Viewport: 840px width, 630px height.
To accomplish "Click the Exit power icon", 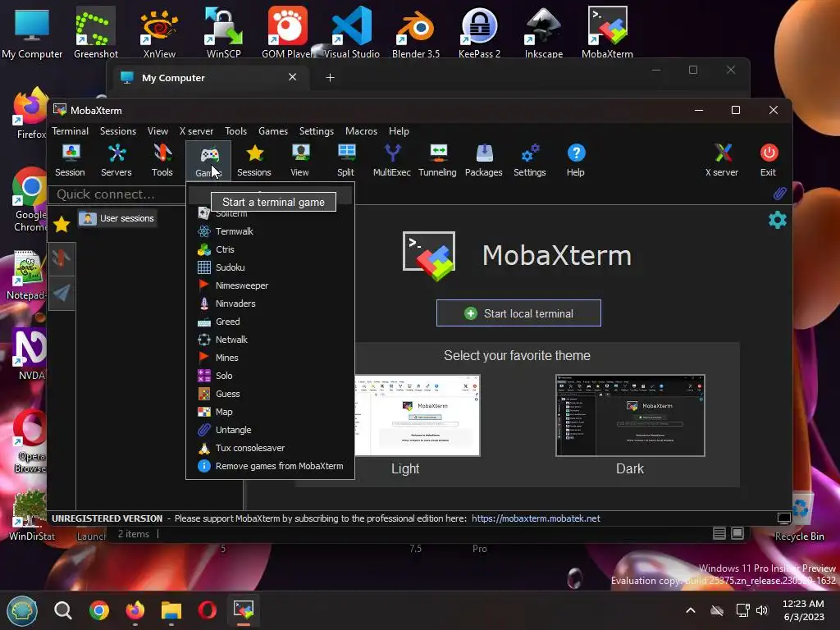I will point(769,160).
